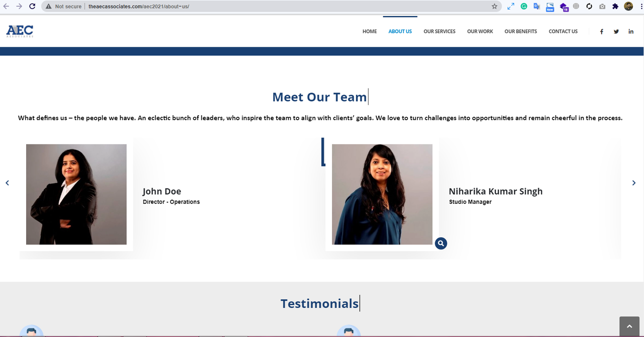Click the Studio Manager title
The width and height of the screenshot is (644, 337).
click(470, 202)
